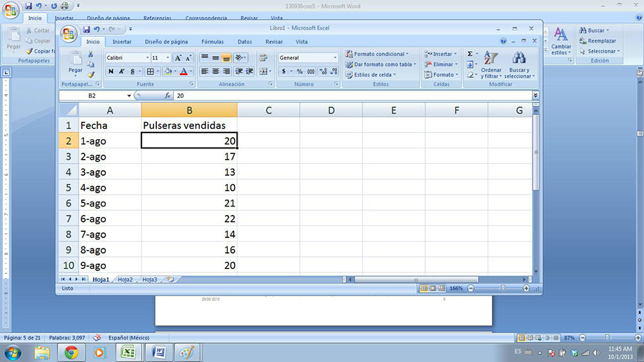Click the Excel Office button
Image resolution: width=644 pixels, height=362 pixels.
[x=69, y=34]
